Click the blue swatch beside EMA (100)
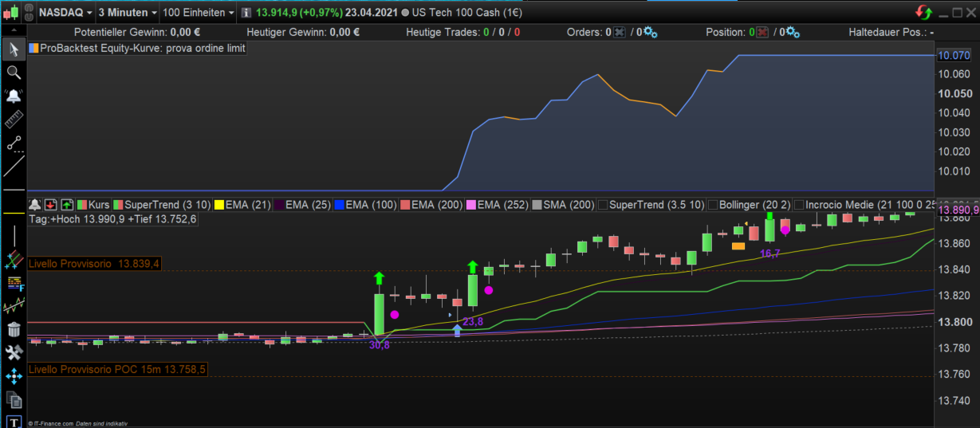Viewport: 980px width, 428px height. (x=339, y=205)
